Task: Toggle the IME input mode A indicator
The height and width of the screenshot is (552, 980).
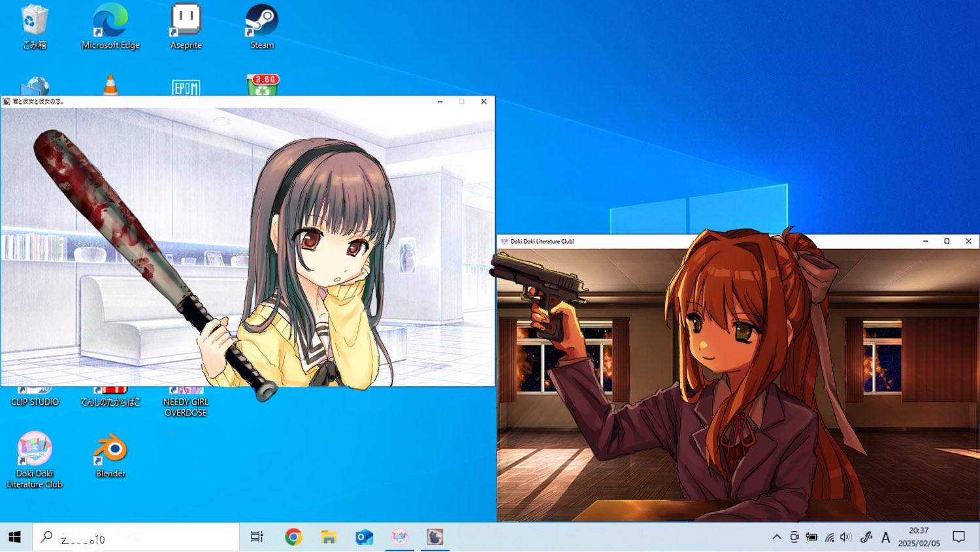Action: tap(886, 537)
